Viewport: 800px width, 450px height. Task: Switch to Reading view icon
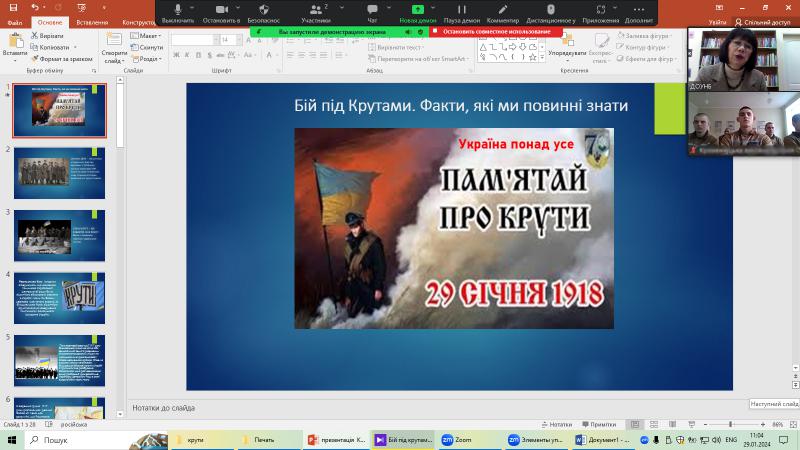(x=672, y=424)
